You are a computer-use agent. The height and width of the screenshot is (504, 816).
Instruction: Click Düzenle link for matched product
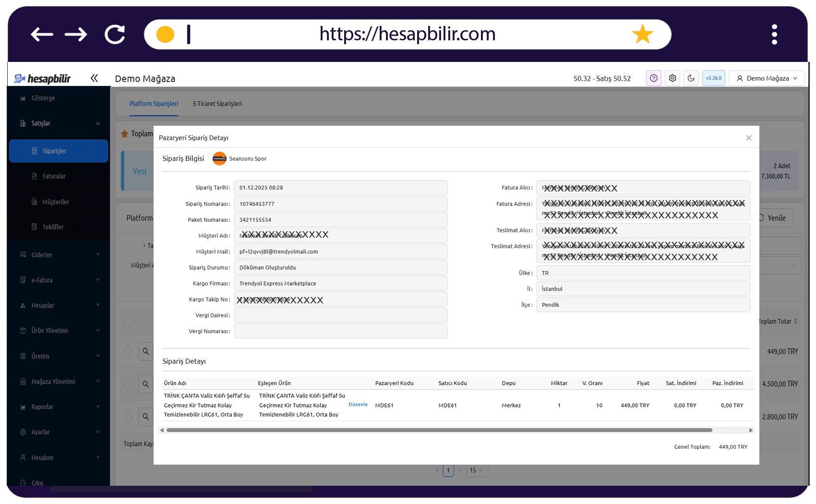[x=358, y=405]
